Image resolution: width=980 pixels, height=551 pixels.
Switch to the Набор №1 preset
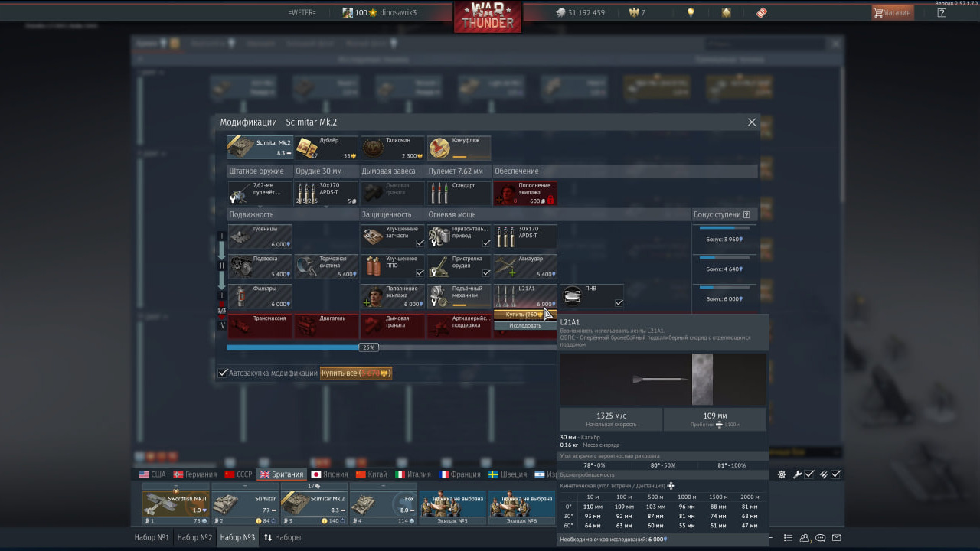[152, 538]
